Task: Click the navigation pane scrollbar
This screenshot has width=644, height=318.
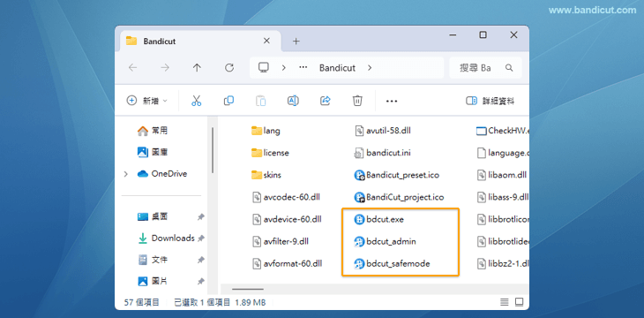Action: (213, 150)
